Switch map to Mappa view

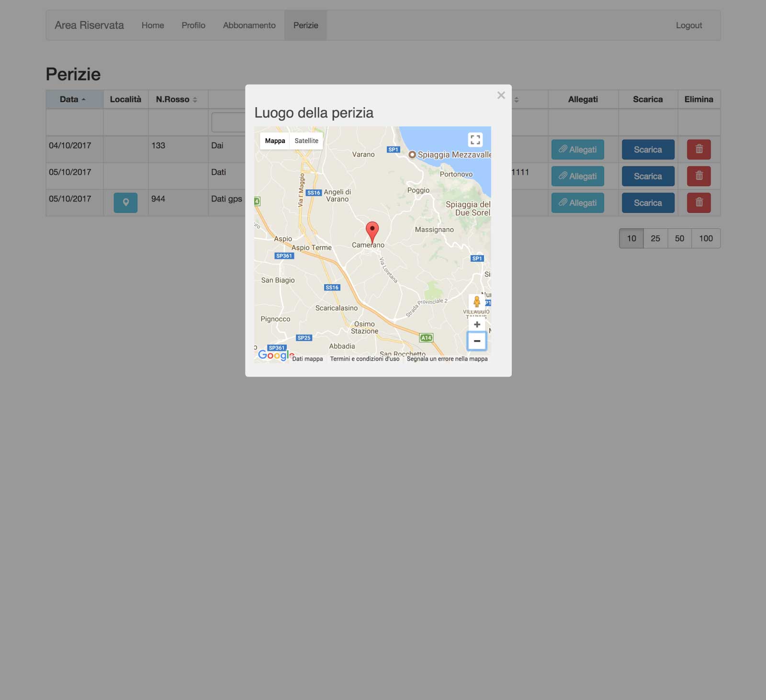tap(275, 141)
